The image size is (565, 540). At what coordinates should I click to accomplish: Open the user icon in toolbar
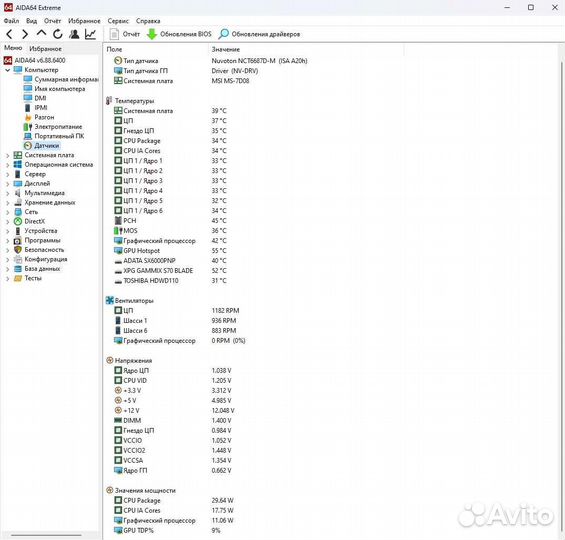point(74,34)
